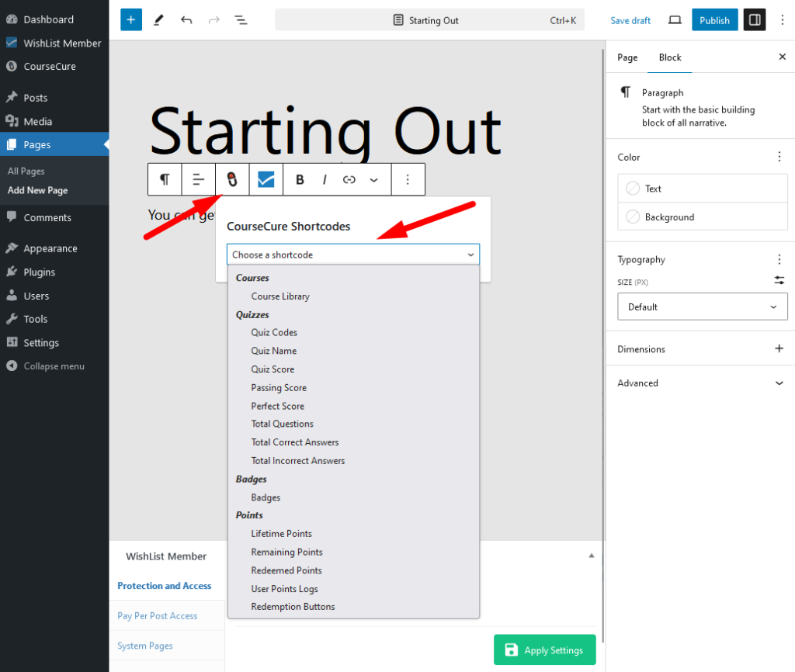
Task: Go to Add New Page link
Action: pos(37,190)
